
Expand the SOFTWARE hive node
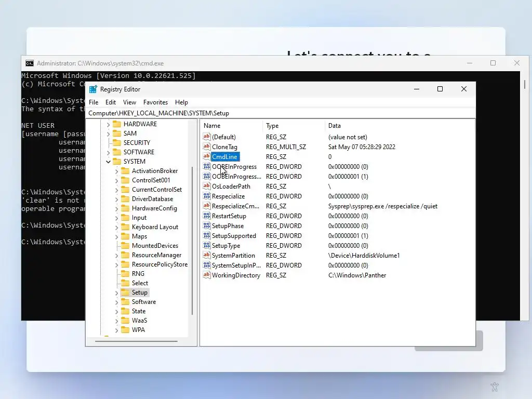108,152
